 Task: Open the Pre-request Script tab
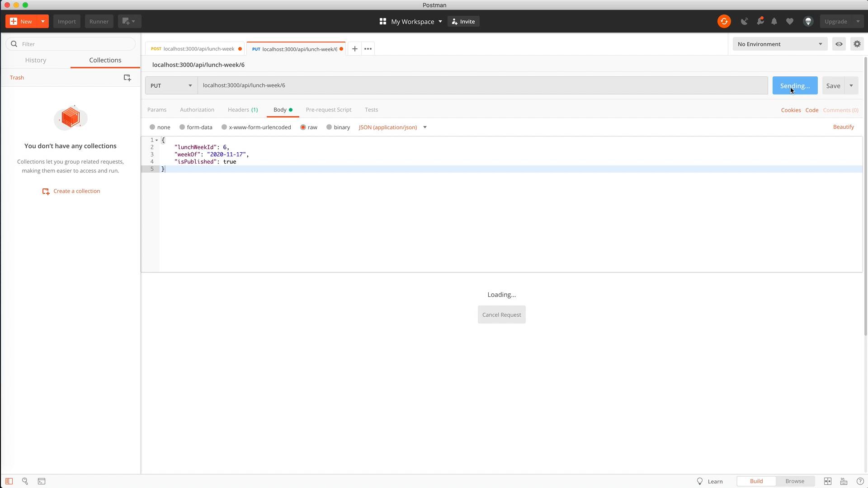[329, 110]
